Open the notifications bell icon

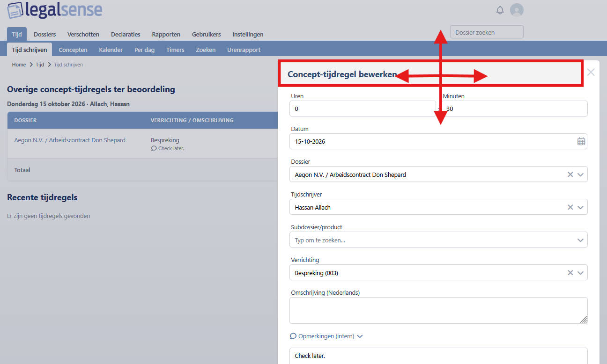tap(500, 10)
